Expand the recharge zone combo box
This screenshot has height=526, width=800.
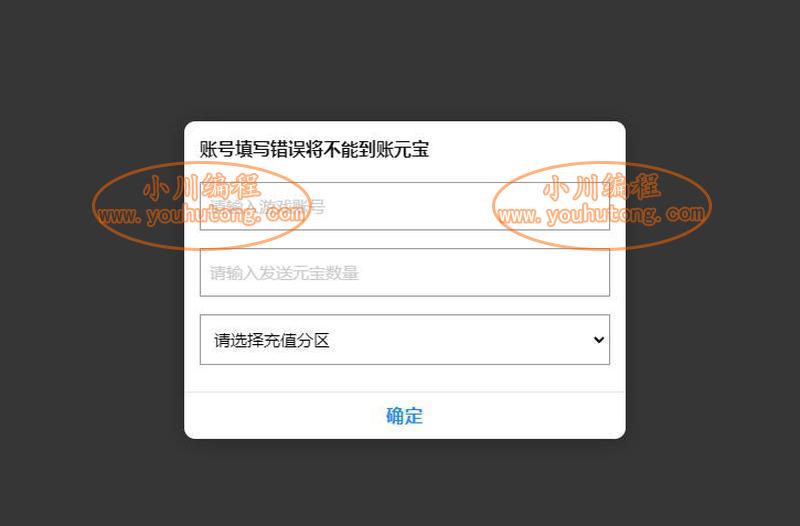pos(405,340)
